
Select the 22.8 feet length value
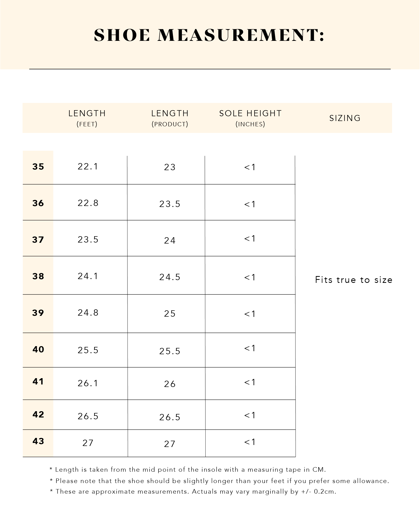(x=88, y=203)
